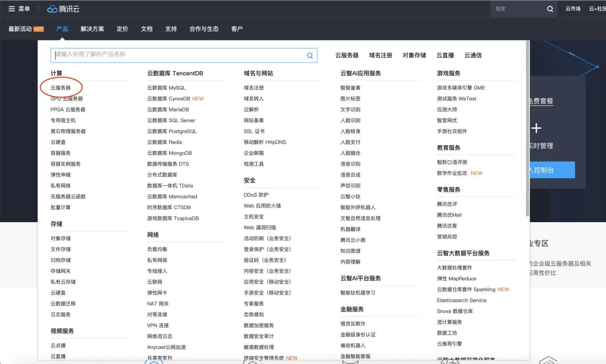This screenshot has height=364, width=606.
Task: Open 借贷反欺诈 link
Action: (x=353, y=324)
